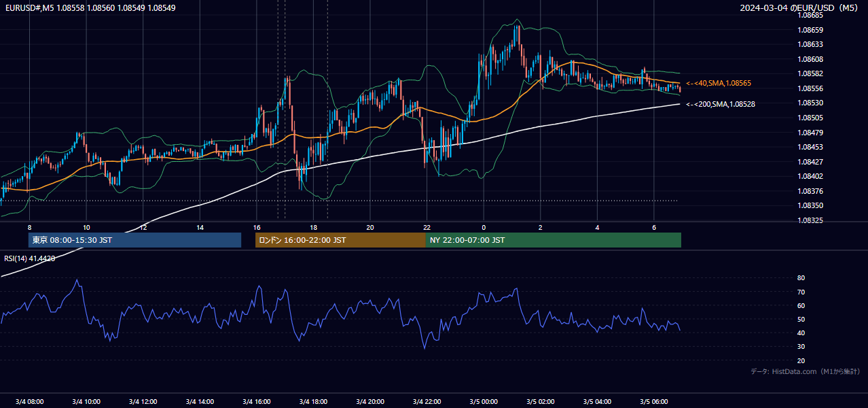The width and height of the screenshot is (868, 408).
Task: Click the bottom date label 3/4 14:00
Action: pyautogui.click(x=200, y=401)
